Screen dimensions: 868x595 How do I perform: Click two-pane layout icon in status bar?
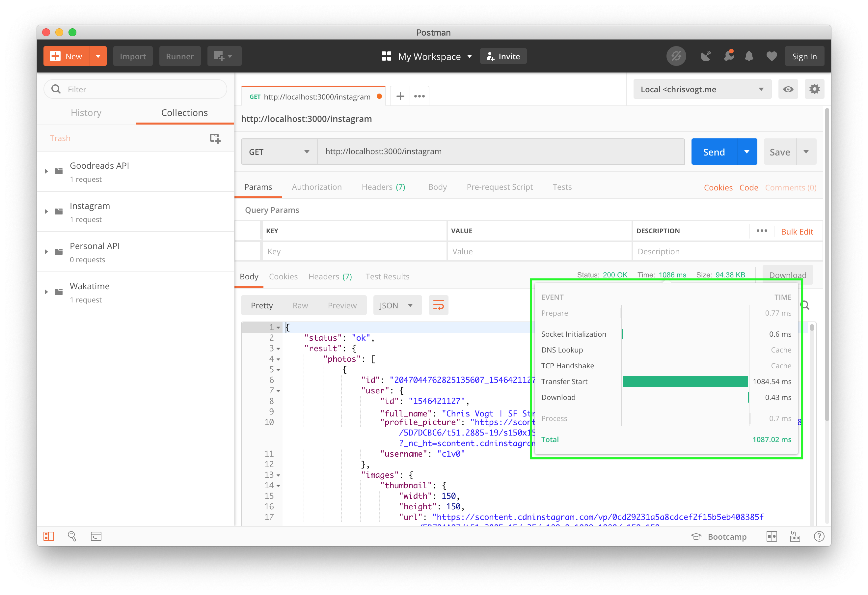(772, 537)
